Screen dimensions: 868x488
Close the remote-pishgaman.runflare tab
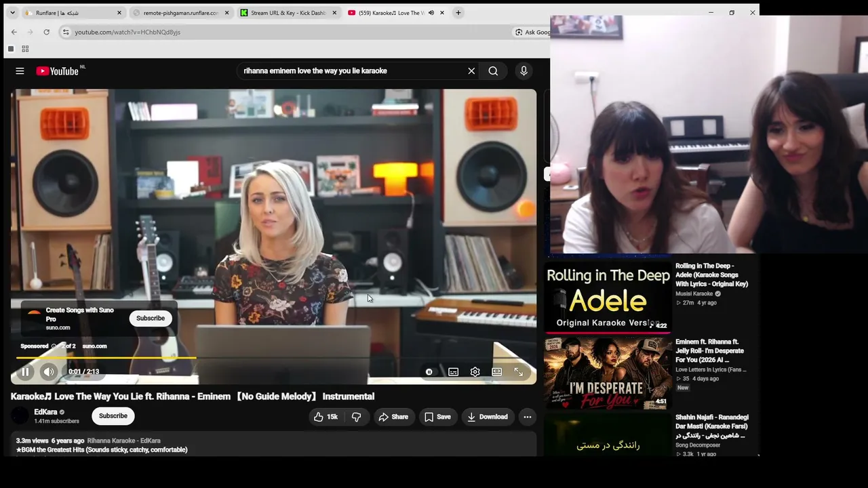point(226,13)
